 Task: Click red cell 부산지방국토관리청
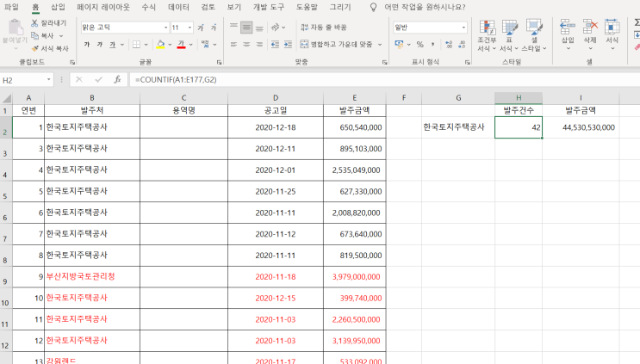point(92,277)
